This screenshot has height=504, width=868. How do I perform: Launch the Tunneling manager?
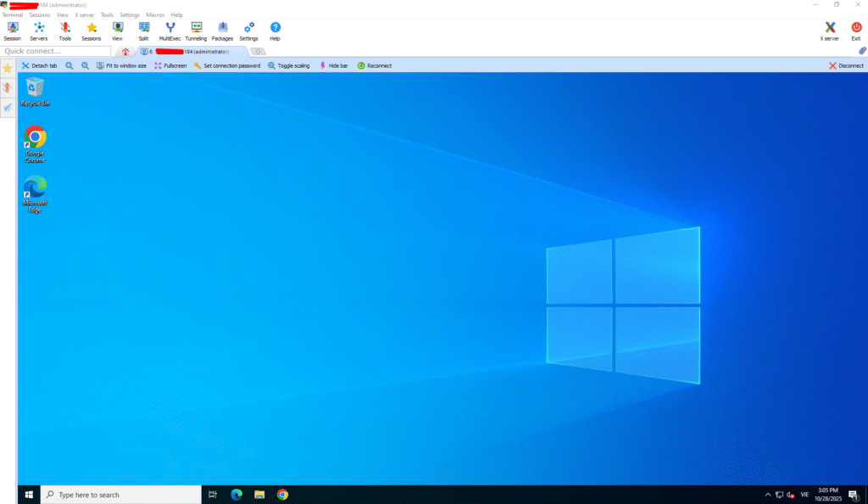point(196,31)
